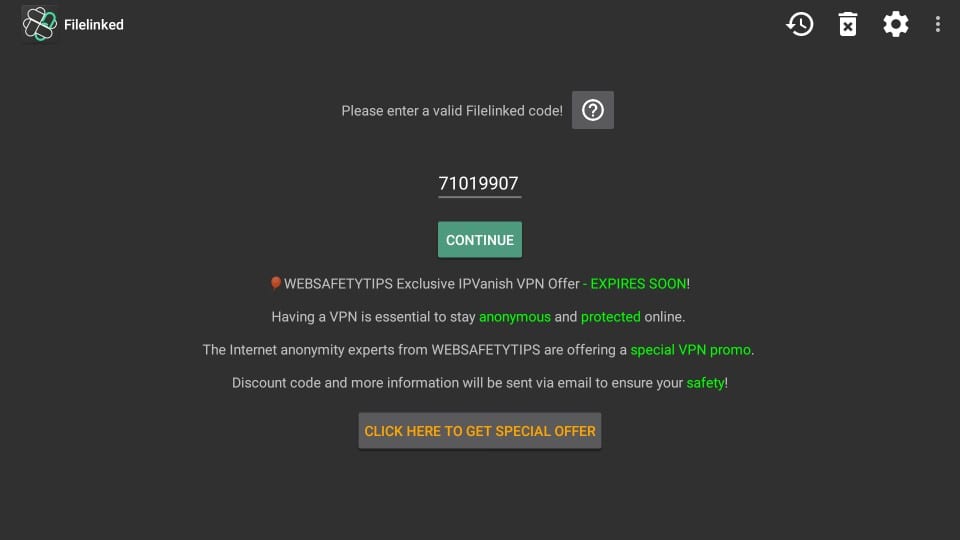Open the settings gear icon
The height and width of the screenshot is (540, 960).
click(x=896, y=24)
